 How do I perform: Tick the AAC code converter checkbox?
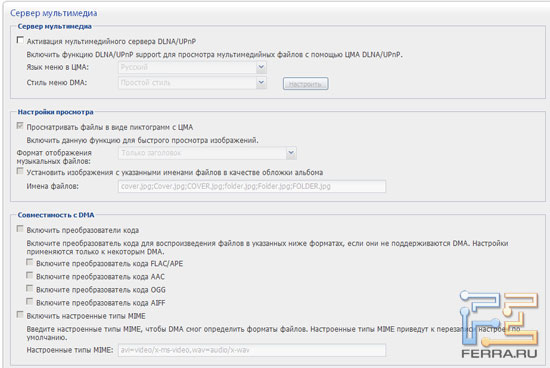[x=30, y=275]
